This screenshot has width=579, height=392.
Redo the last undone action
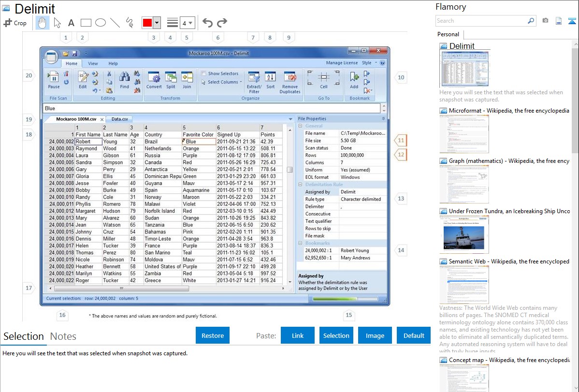pyautogui.click(x=222, y=23)
